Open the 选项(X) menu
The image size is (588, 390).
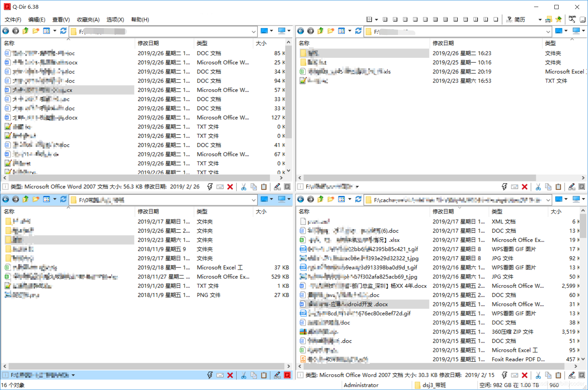click(115, 20)
